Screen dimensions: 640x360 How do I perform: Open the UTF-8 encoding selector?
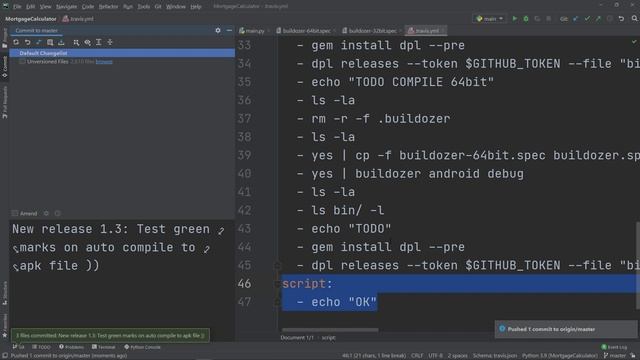436,356
